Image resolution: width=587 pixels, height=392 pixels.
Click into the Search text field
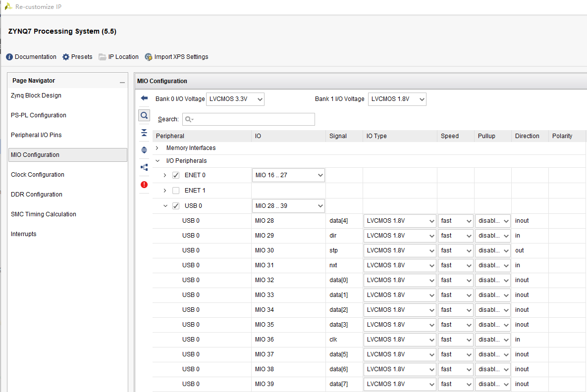click(249, 119)
